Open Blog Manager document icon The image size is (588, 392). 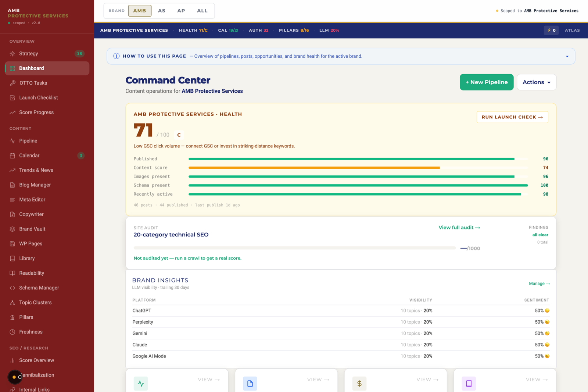pos(12,185)
